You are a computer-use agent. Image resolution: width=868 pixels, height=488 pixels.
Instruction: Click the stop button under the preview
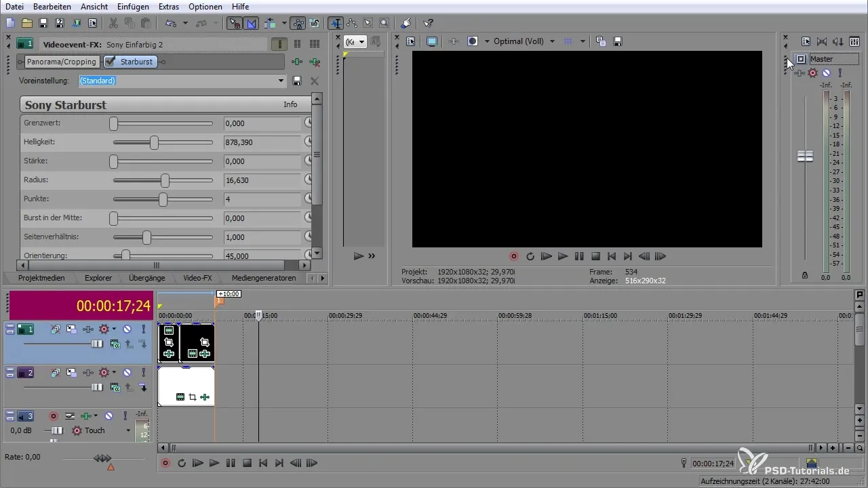595,256
